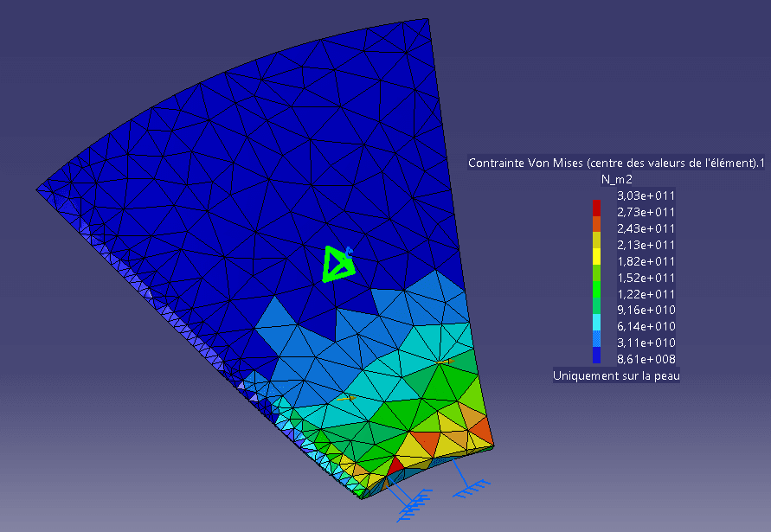Click the 1,52e+011 legend value
The height and width of the screenshot is (532, 771).
click(x=646, y=278)
